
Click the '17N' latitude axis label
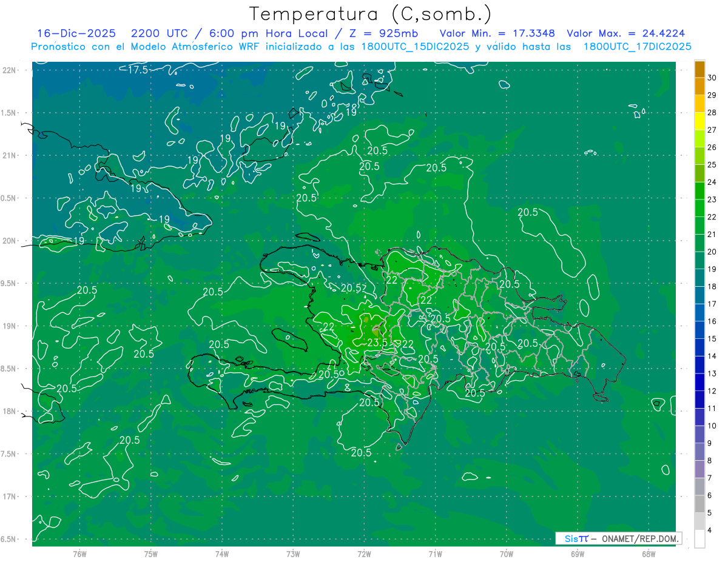click(x=10, y=497)
